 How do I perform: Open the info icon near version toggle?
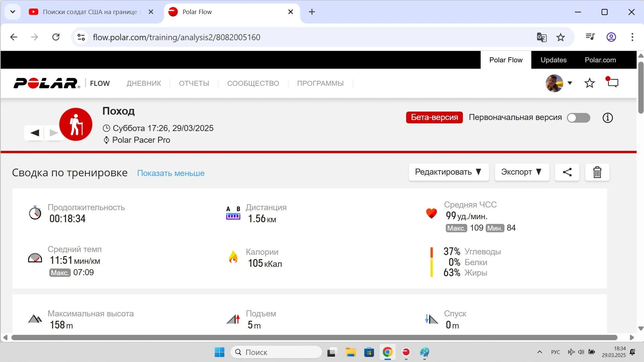click(x=607, y=118)
